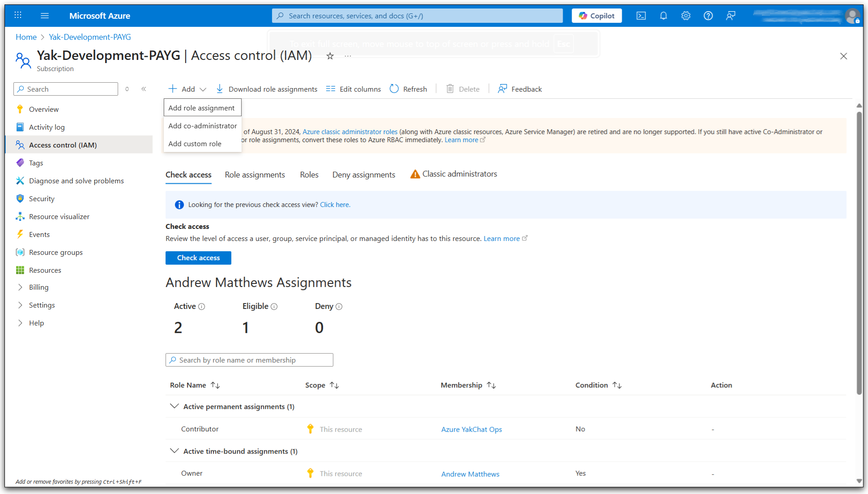The height and width of the screenshot is (494, 868).
Task: Click the Refresh toolbar button
Action: tap(408, 89)
